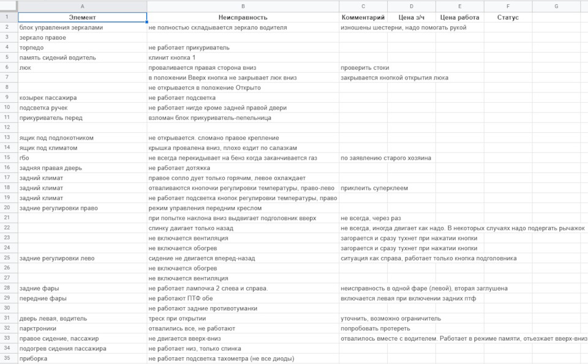Click 'не работает прикуриватель' cell
The image size is (588, 364).
(243, 48)
